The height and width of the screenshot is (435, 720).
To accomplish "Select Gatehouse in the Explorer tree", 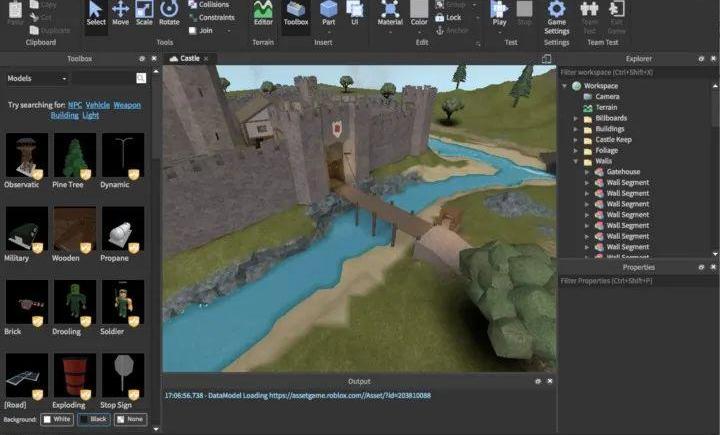I will [x=622, y=172].
